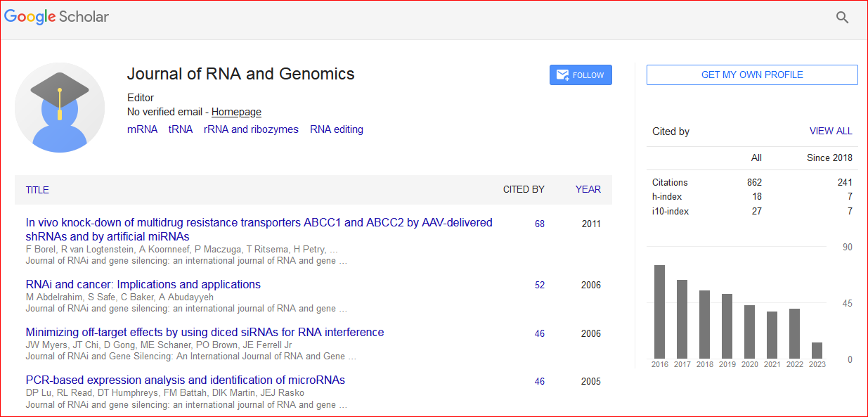Sort articles by Title column header
This screenshot has width=868, height=417.
tap(37, 190)
